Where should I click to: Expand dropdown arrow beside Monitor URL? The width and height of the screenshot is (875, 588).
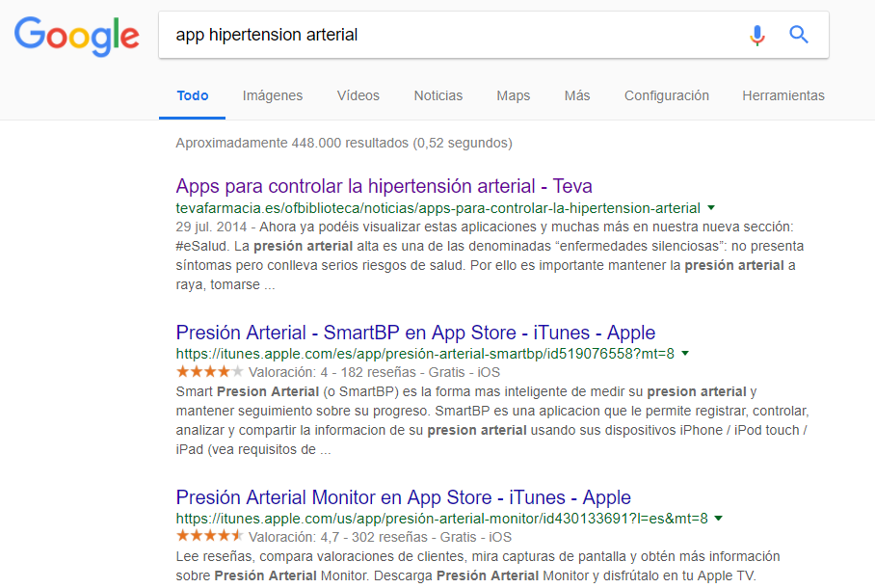point(719,519)
